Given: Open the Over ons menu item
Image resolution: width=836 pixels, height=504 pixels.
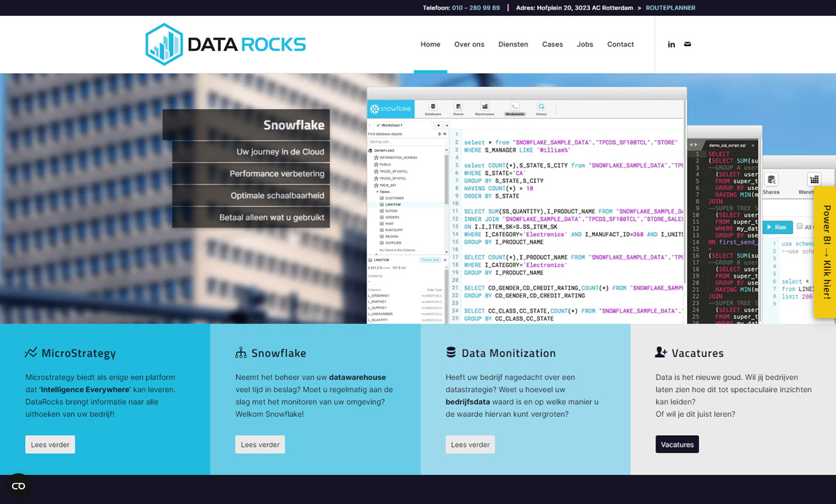Looking at the screenshot, I should 469,44.
